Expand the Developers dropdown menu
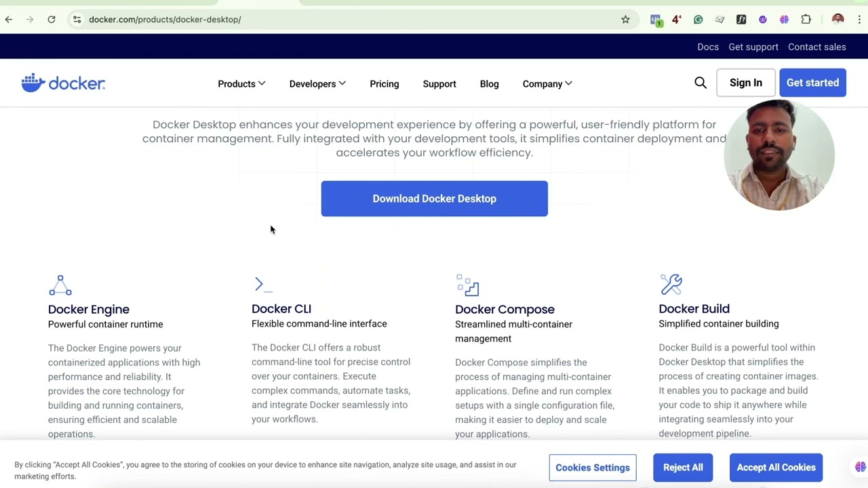 click(x=317, y=84)
